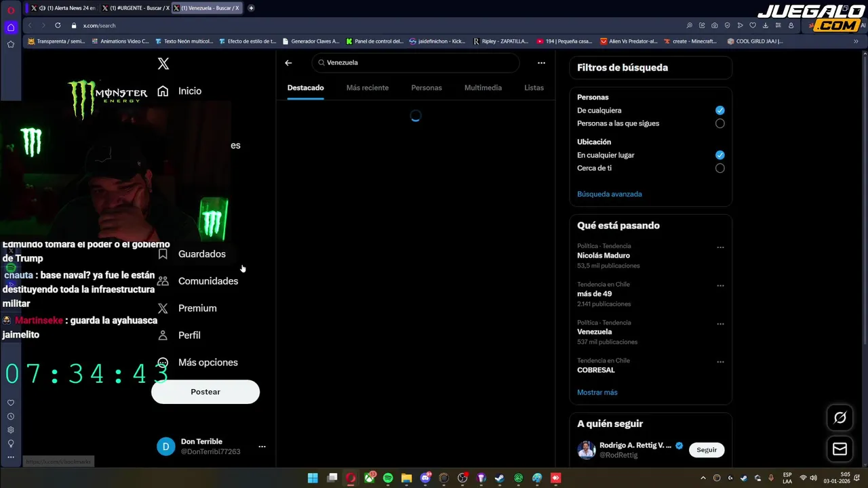Select Personas a las que sigues filter
The image size is (868, 488).
coord(719,123)
